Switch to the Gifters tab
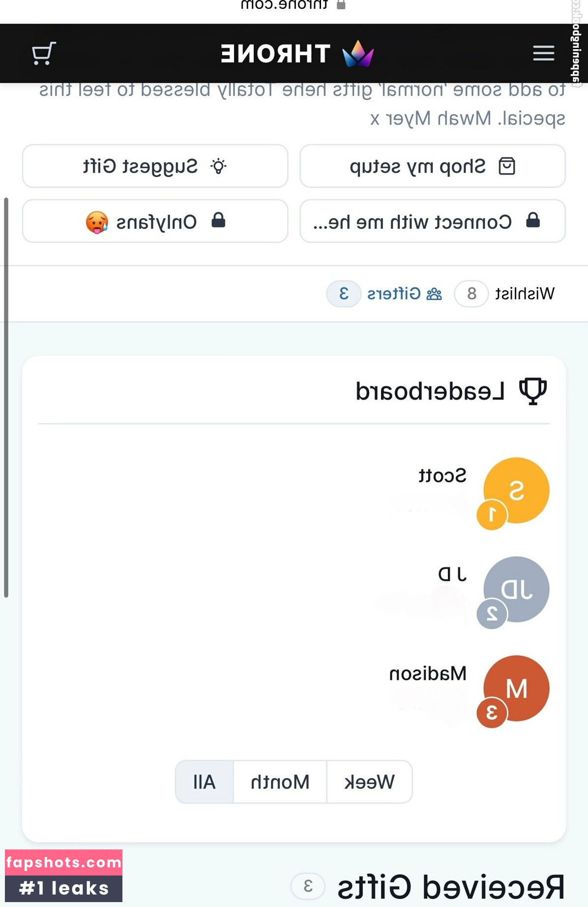This screenshot has height=907, width=588. coord(384,294)
